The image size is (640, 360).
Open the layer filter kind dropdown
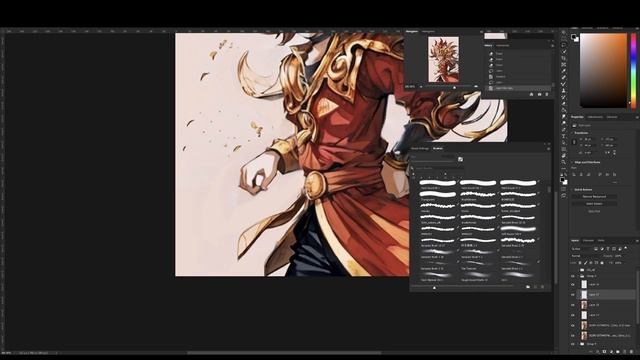[x=582, y=249]
